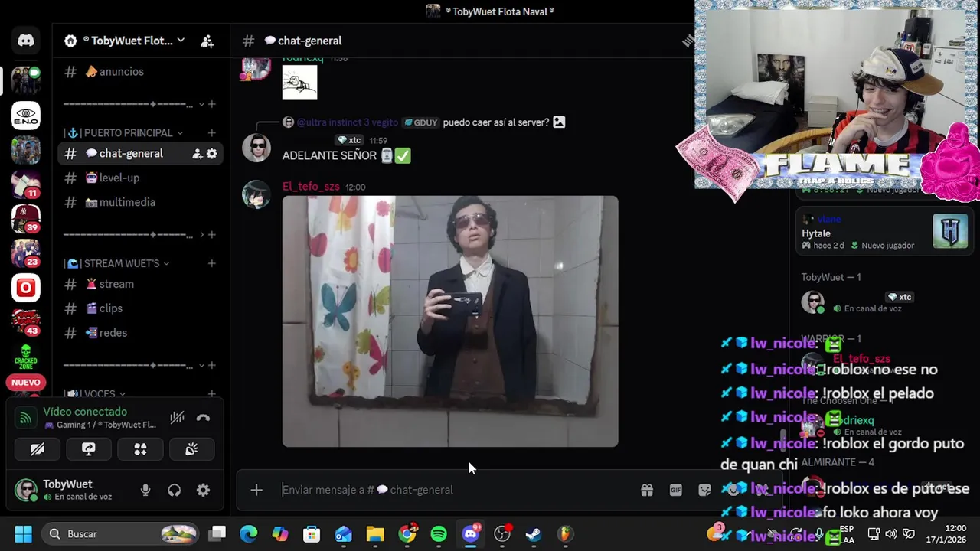Click the Windows Start button
This screenshot has width=980, height=551.
(x=23, y=534)
